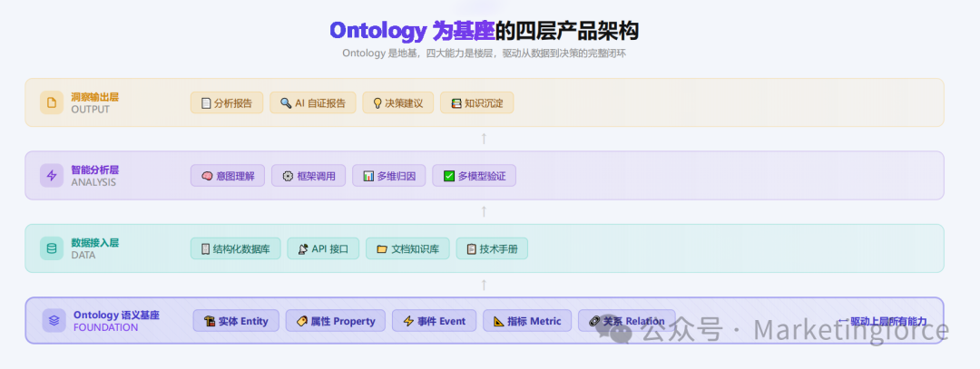Viewport: 980px width, 369px height.
Task: Open the 文档知识库 folder chip
Action: pos(407,248)
